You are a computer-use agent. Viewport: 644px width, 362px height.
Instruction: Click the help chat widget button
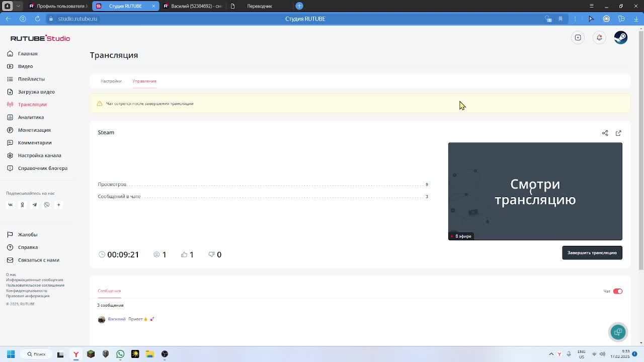(x=618, y=332)
